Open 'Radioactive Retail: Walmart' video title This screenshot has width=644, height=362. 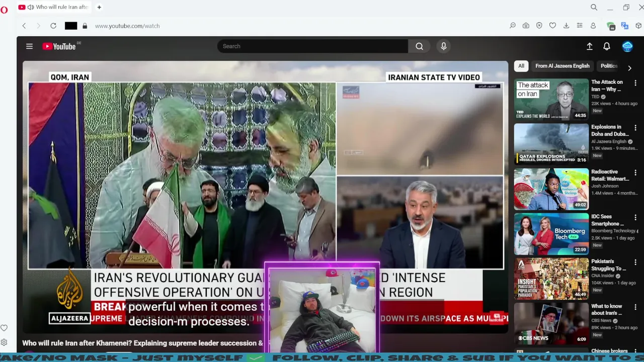pyautogui.click(x=610, y=175)
